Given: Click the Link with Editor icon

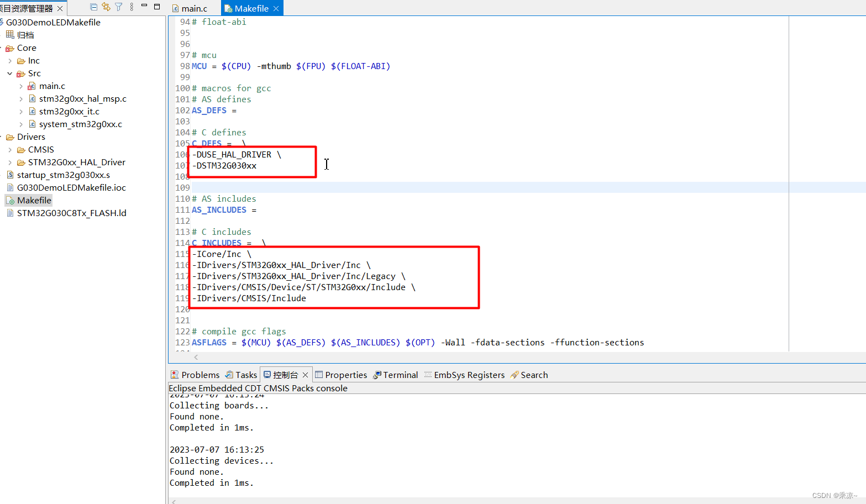Looking at the screenshot, I should pos(106,7).
